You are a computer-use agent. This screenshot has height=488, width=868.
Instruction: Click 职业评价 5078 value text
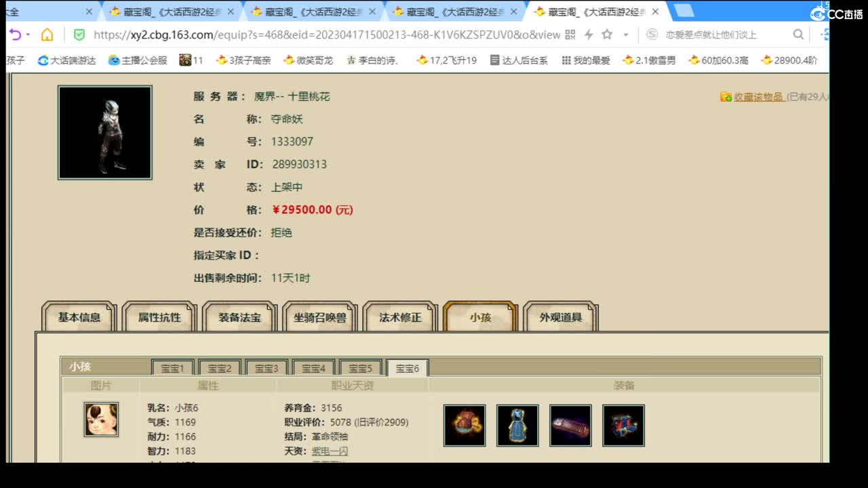370,422
